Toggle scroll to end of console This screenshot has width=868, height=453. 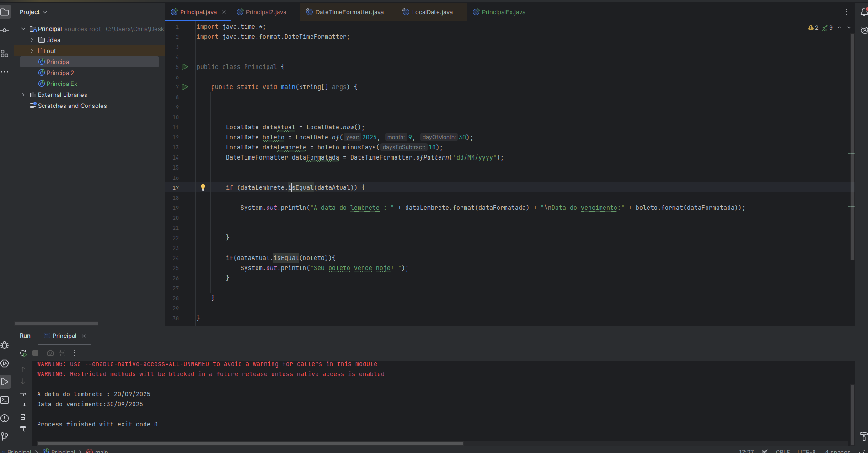coord(23,405)
